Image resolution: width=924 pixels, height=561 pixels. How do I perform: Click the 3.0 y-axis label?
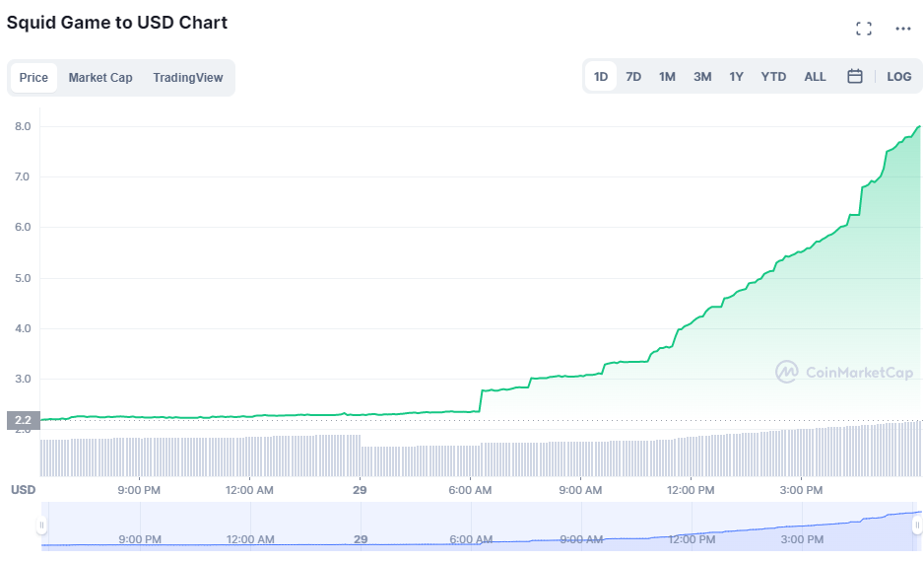coord(23,379)
